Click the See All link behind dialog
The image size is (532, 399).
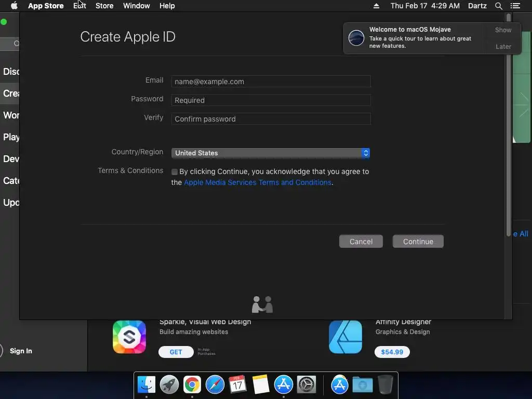click(x=521, y=234)
